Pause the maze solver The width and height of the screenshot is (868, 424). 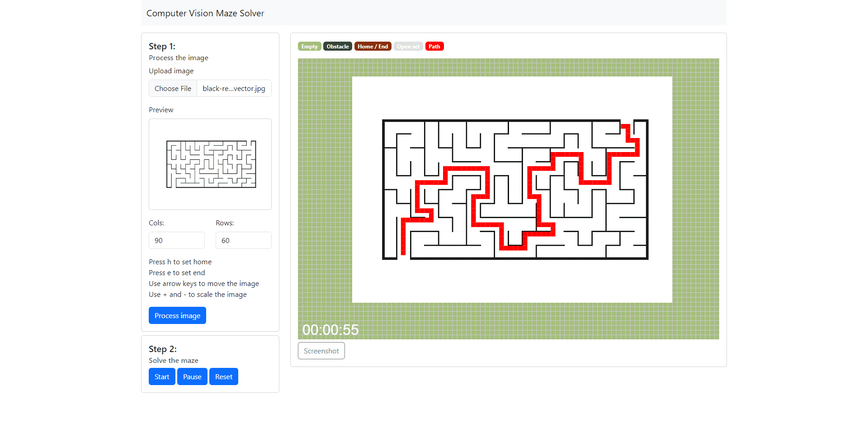(x=192, y=376)
